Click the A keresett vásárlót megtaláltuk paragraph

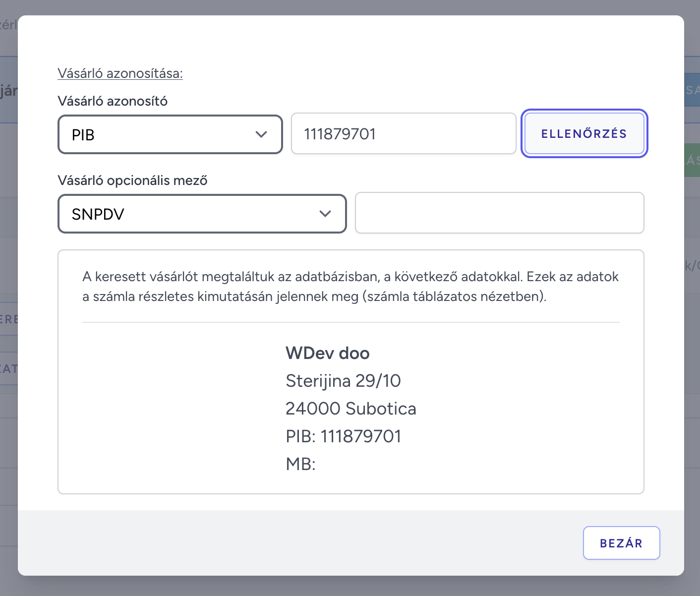point(350,287)
